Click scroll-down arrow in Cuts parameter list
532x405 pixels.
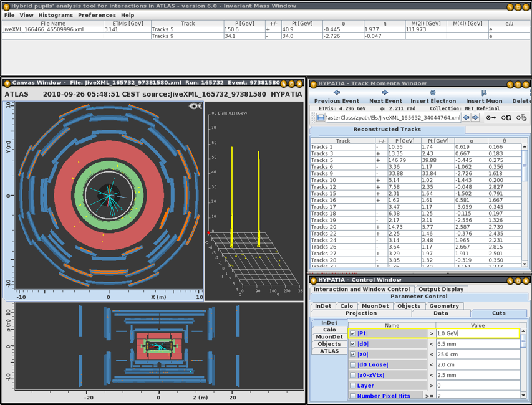pyautogui.click(x=523, y=394)
